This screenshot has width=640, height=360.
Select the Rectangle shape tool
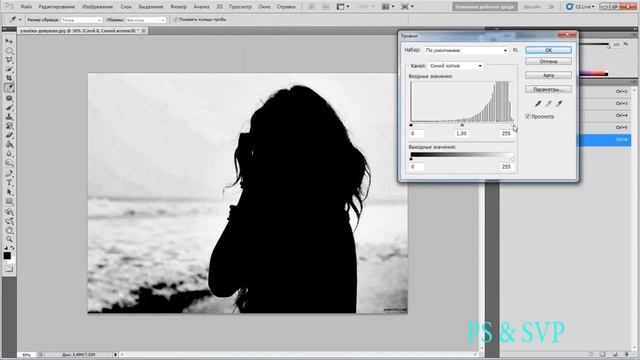[x=9, y=201]
